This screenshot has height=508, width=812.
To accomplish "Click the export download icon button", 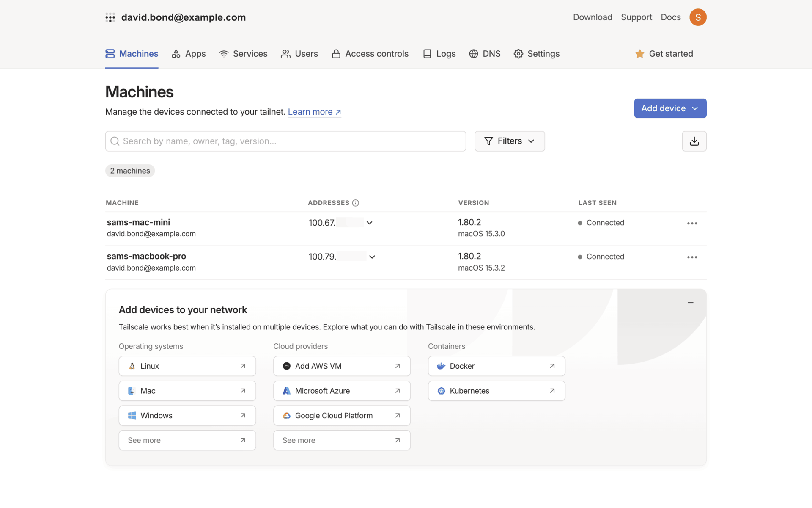I will tap(694, 141).
